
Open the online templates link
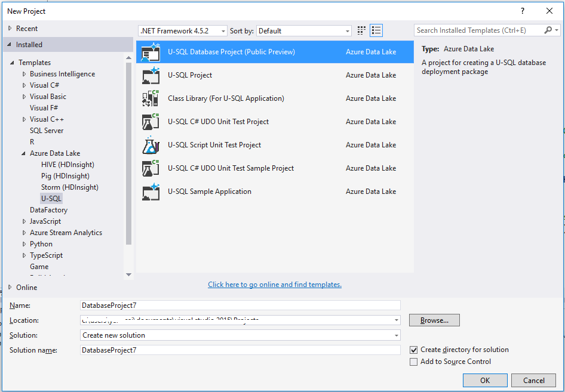pyautogui.click(x=275, y=284)
